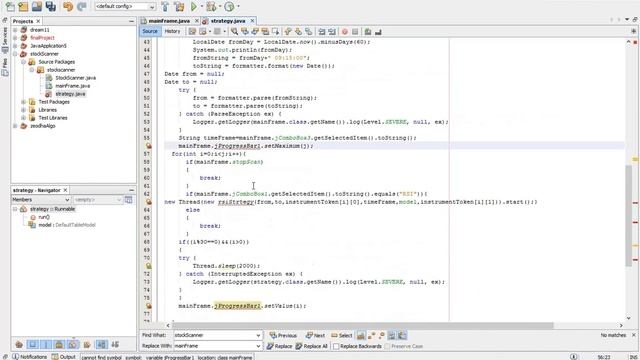Select model field in Navigator

tap(67, 225)
